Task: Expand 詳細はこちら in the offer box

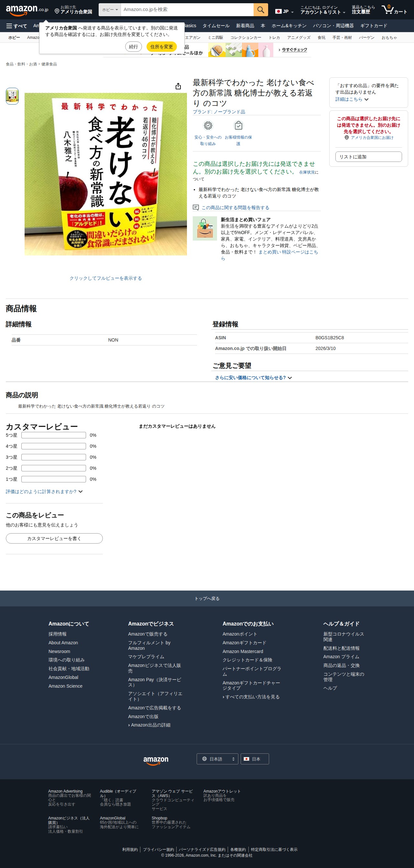Action: click(x=352, y=99)
